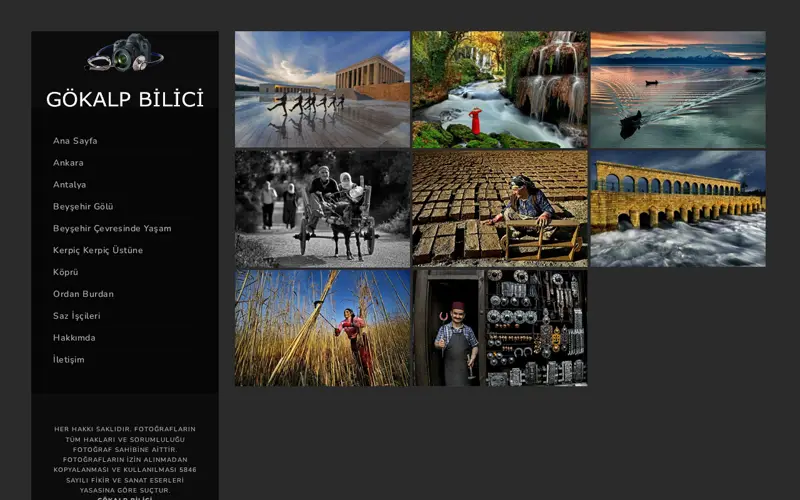
Task: Select Beyşehir Gölü in the sidebar
Action: [83, 207]
